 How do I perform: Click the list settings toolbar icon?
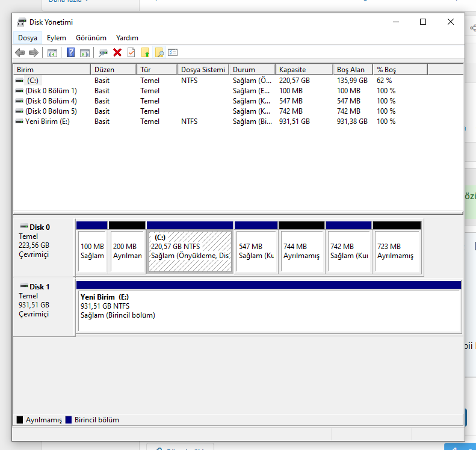(173, 52)
